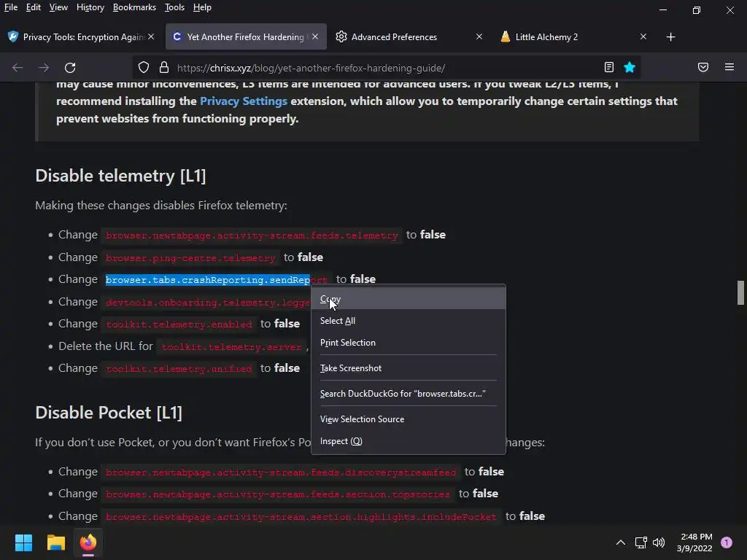Click toolkit.telemetry.enabled code text

coord(179,324)
